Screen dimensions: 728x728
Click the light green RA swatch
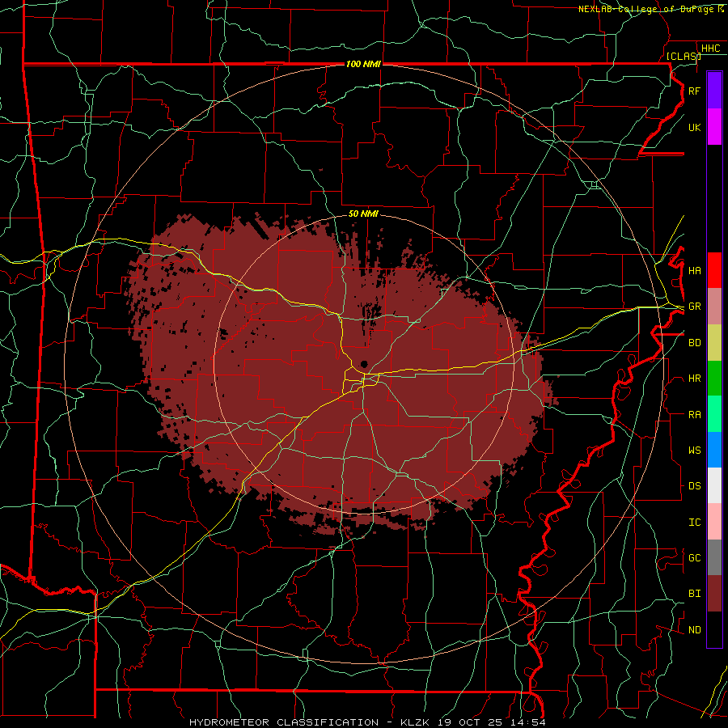point(714,414)
